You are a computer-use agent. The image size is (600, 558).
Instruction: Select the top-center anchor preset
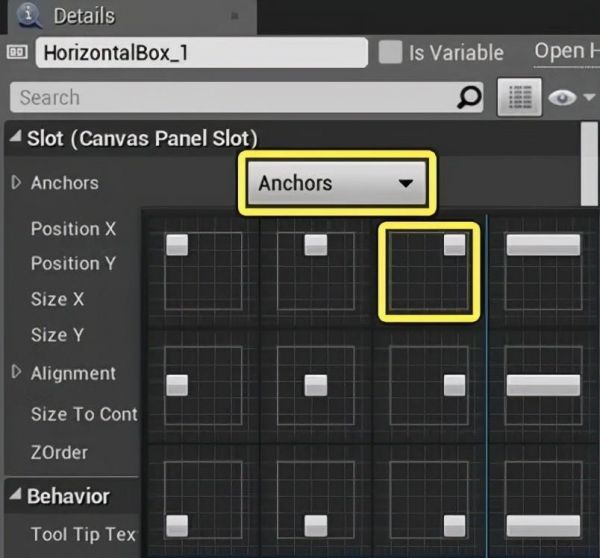pyautogui.click(x=315, y=272)
